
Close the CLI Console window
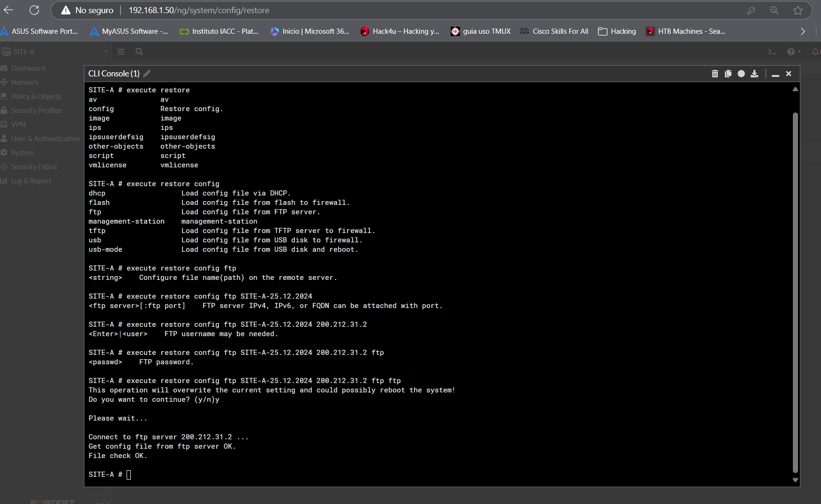pyautogui.click(x=789, y=74)
